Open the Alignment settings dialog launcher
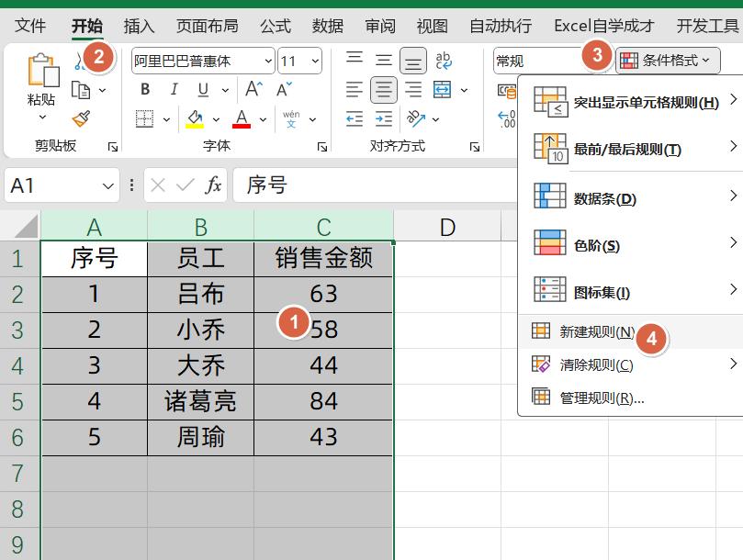Screen dimensions: 743x560 474,147
